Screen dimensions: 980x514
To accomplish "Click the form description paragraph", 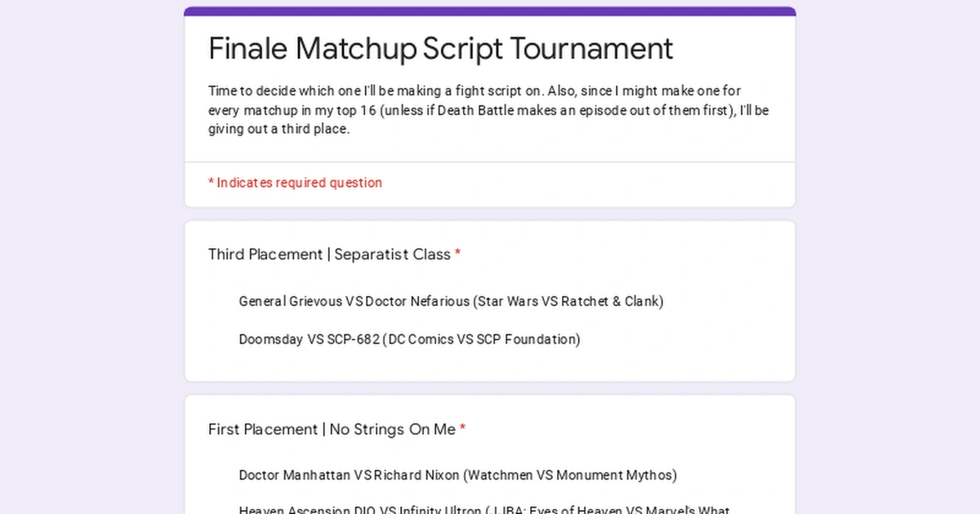I will (488, 110).
